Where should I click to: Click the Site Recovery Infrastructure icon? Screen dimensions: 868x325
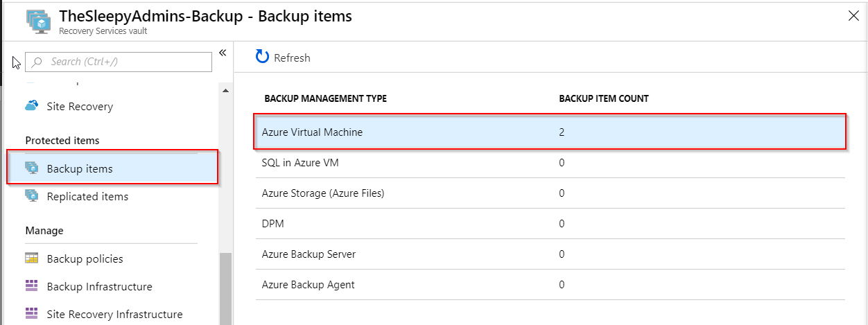click(x=32, y=314)
